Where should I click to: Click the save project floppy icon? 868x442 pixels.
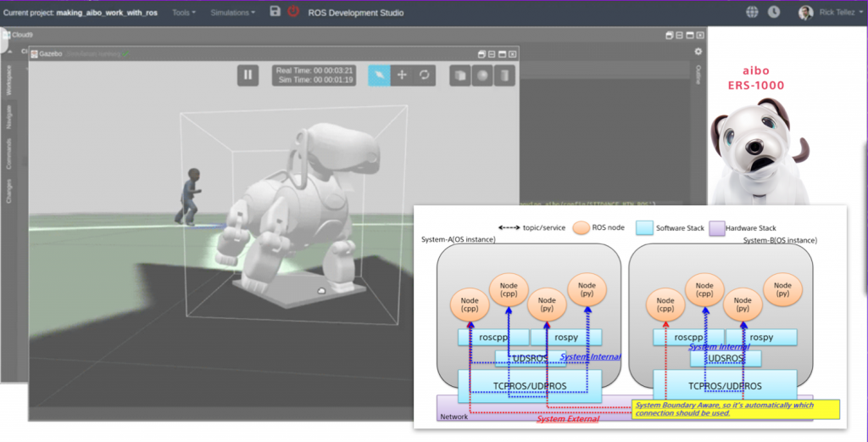point(275,12)
